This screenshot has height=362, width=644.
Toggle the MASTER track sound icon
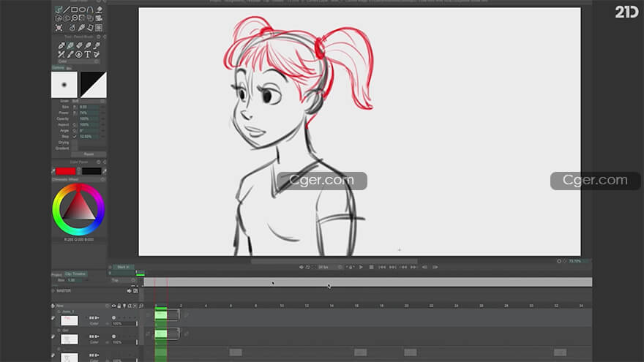tap(129, 291)
